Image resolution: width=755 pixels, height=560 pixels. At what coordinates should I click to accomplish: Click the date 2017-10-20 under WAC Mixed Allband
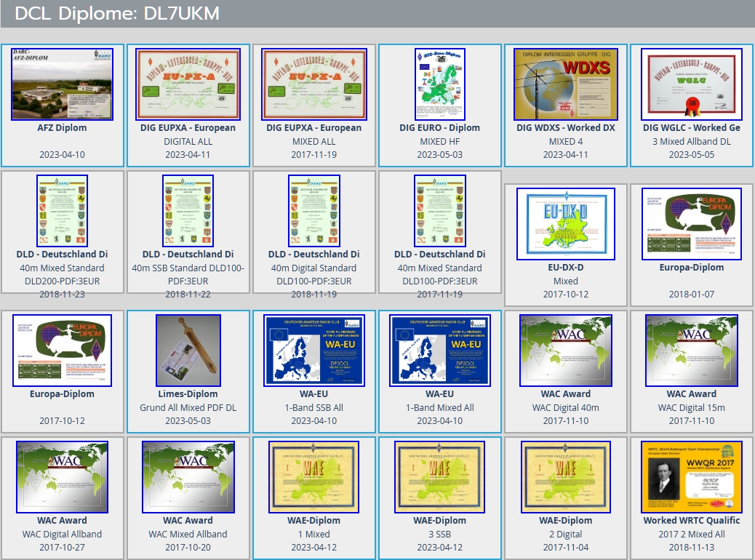(x=188, y=548)
